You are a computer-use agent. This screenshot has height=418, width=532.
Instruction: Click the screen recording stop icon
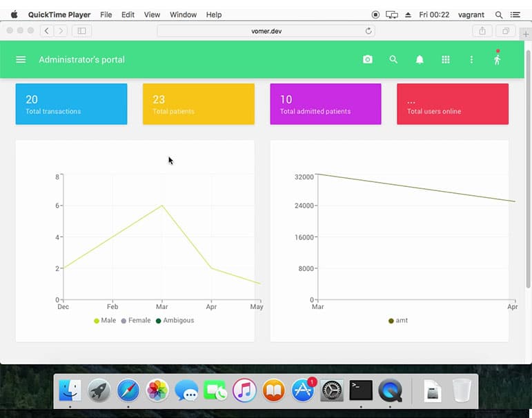click(x=375, y=14)
